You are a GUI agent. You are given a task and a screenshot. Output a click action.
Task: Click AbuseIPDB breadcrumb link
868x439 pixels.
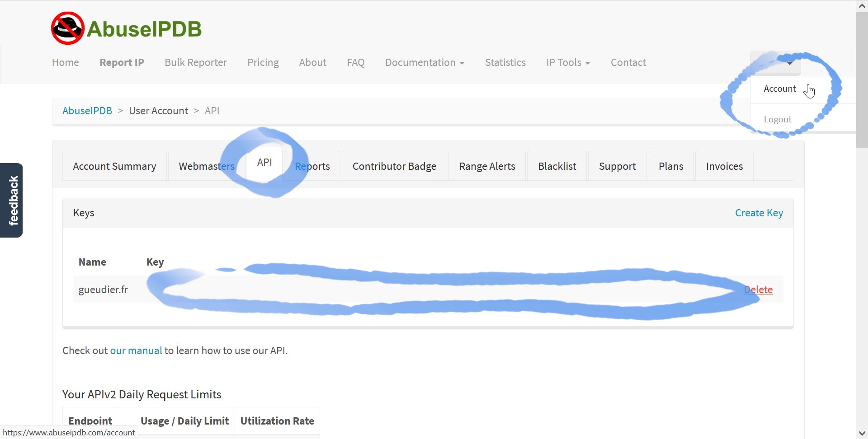[x=87, y=111]
